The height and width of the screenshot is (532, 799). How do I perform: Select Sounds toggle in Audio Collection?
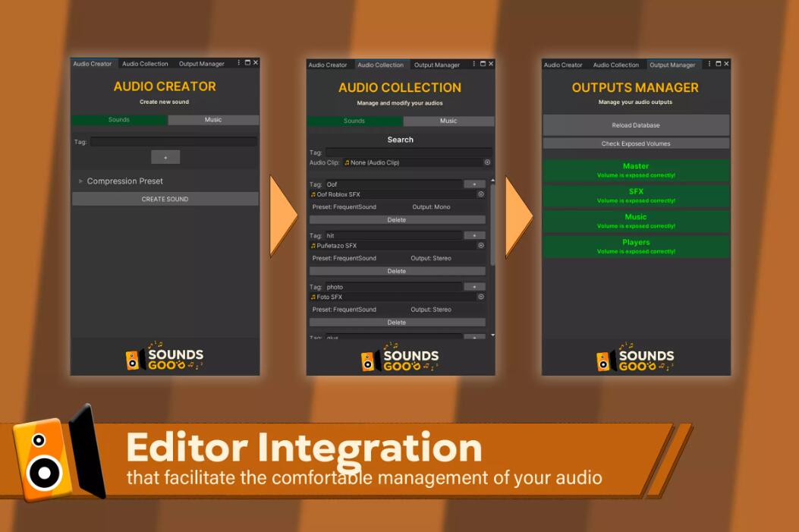[x=354, y=121]
